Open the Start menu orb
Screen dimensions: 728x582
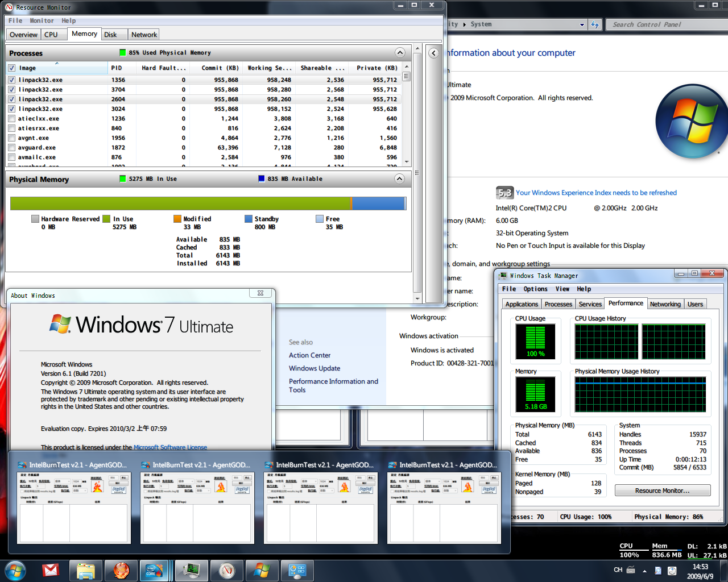pos(15,569)
